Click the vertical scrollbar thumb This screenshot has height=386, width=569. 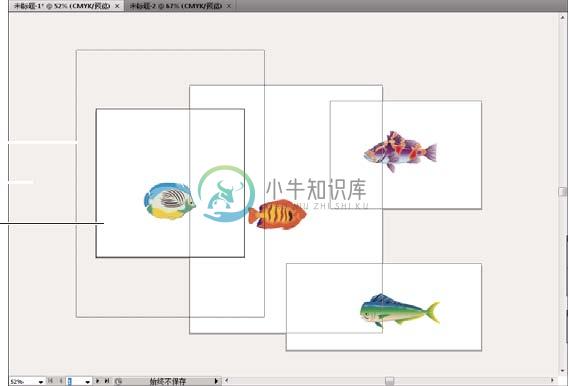[x=563, y=192]
